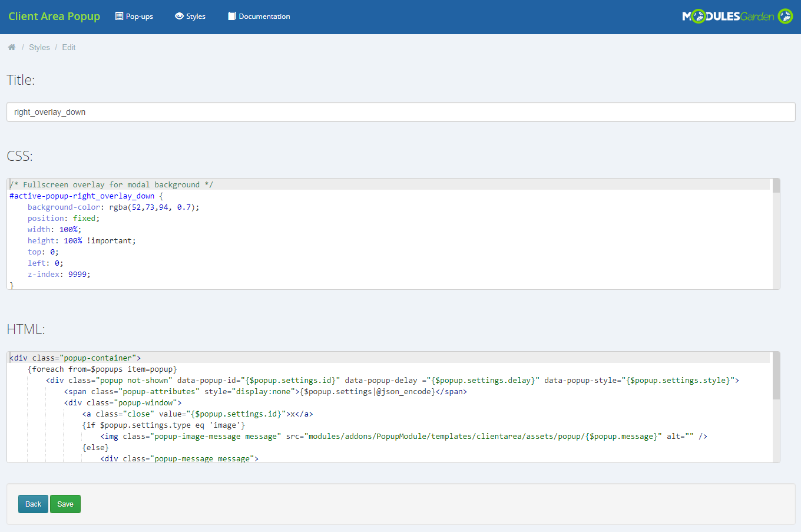Click the Styles eye icon
The width and height of the screenshot is (801, 532).
tap(179, 16)
